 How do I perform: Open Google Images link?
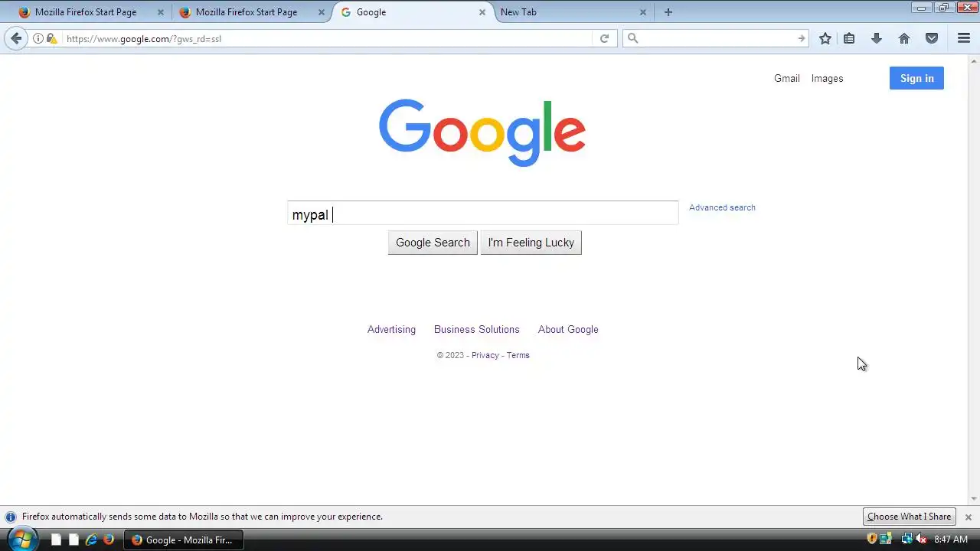pos(827,78)
